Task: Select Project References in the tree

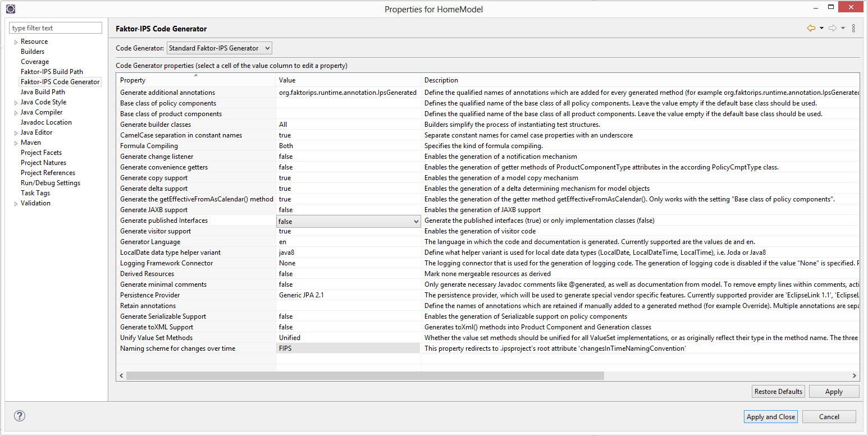Action: [48, 173]
